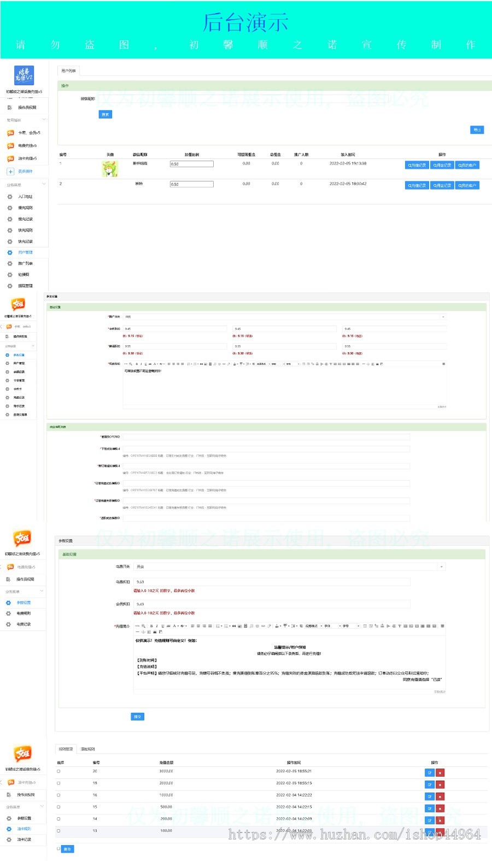
Task: Open 快充记录 gear menu item
Action: tap(20, 241)
